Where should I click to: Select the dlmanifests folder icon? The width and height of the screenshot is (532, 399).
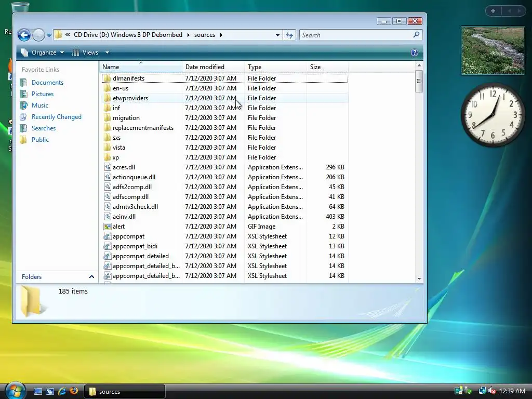(x=107, y=78)
